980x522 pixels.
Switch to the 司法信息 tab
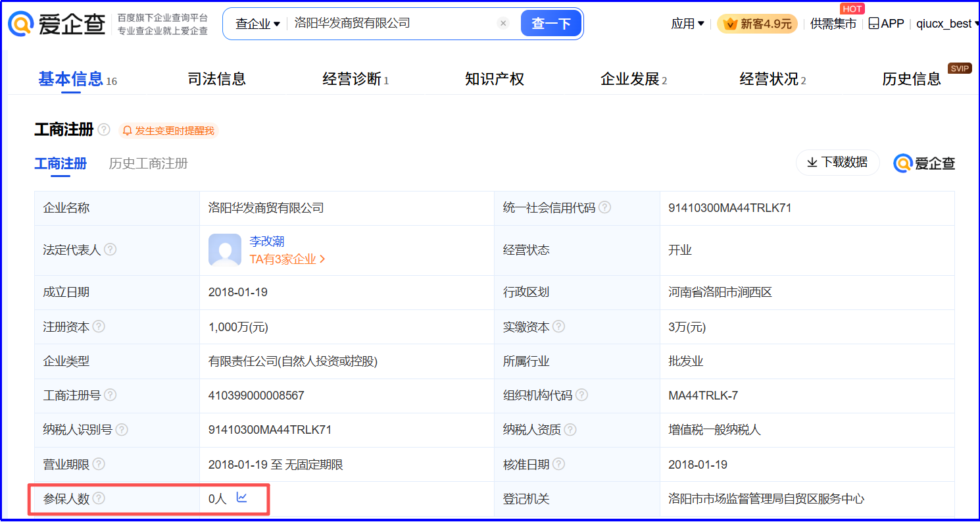coord(216,79)
